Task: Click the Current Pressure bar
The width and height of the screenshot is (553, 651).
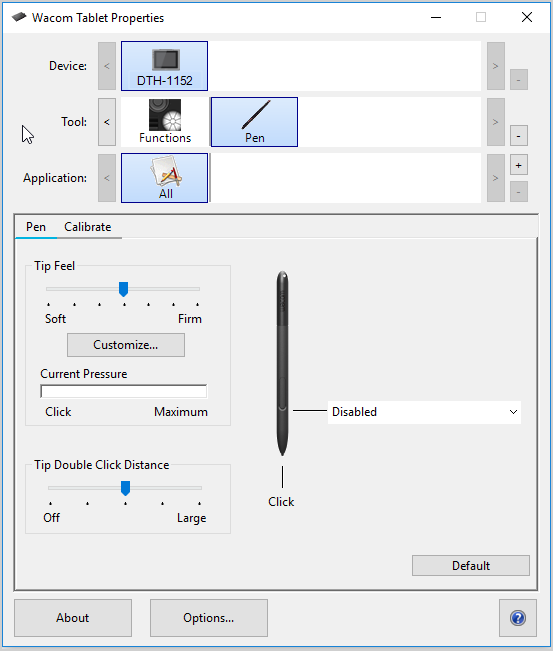Action: pyautogui.click(x=124, y=391)
